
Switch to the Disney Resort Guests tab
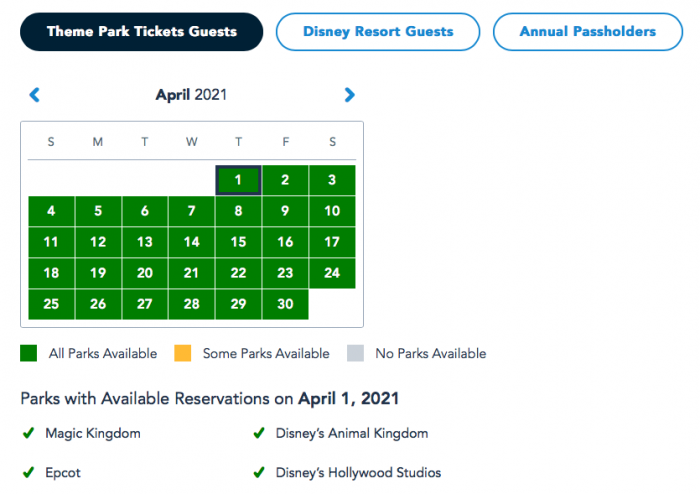[378, 32]
